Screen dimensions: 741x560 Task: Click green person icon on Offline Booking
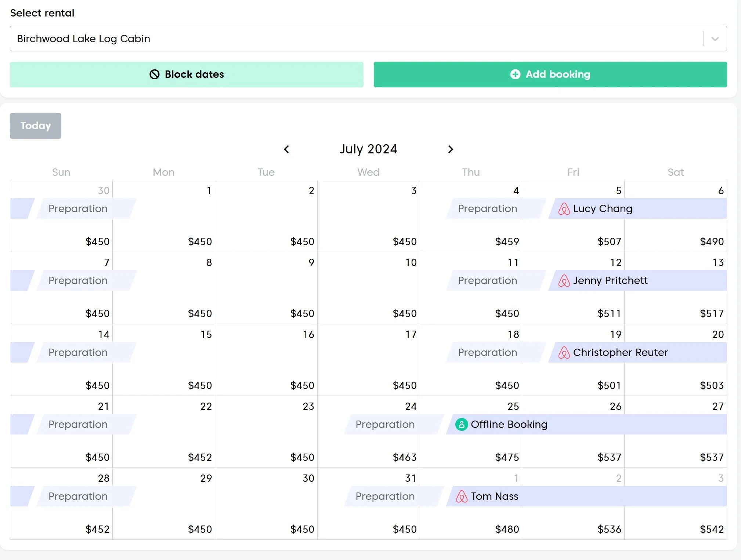point(461,425)
